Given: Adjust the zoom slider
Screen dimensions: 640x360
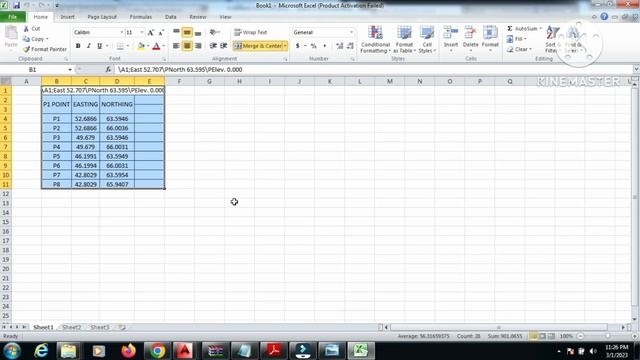Looking at the screenshot, I should tap(607, 336).
